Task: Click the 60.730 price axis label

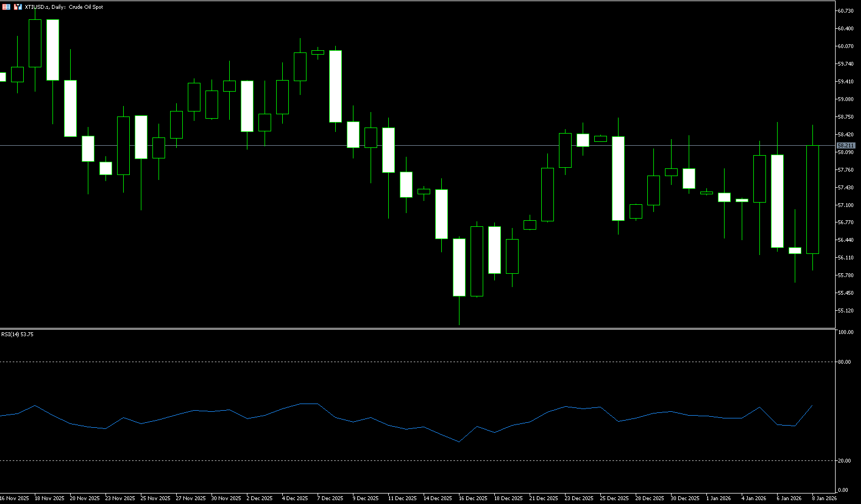Action: click(846, 11)
